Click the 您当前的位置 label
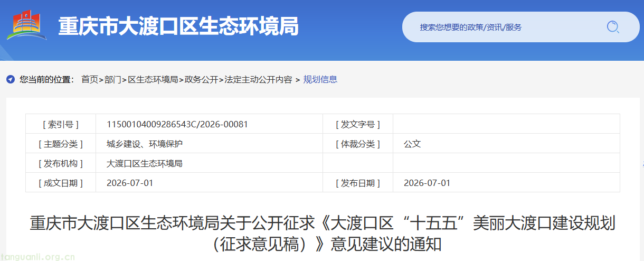644x261 pixels. click(48, 80)
